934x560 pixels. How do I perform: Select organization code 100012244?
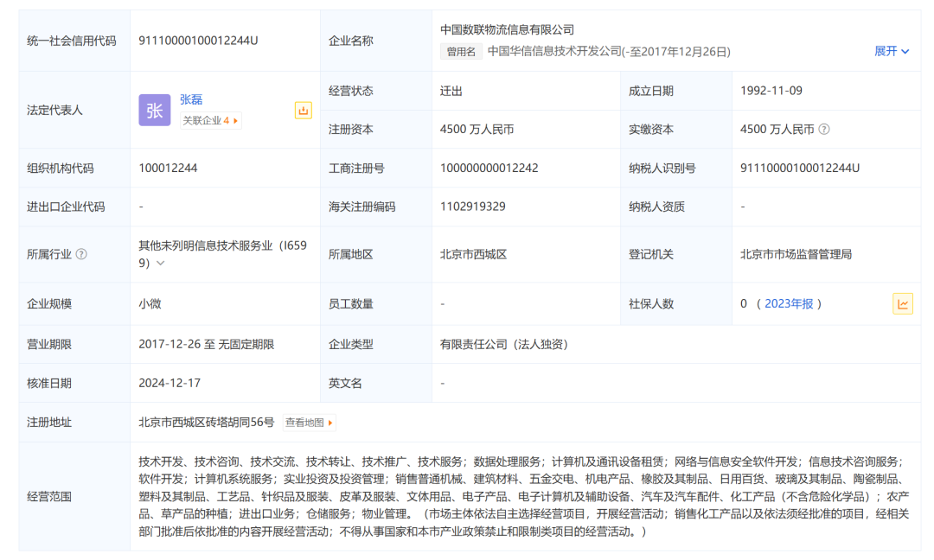[x=168, y=168]
